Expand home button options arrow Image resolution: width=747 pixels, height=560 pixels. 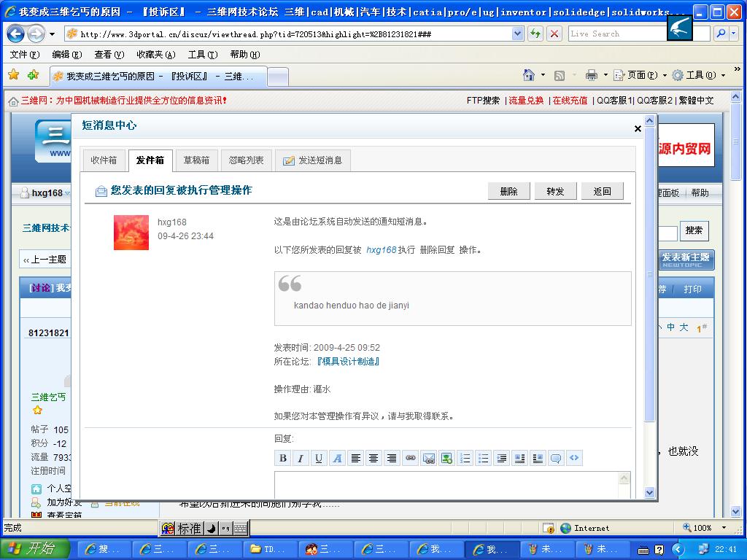click(x=543, y=75)
